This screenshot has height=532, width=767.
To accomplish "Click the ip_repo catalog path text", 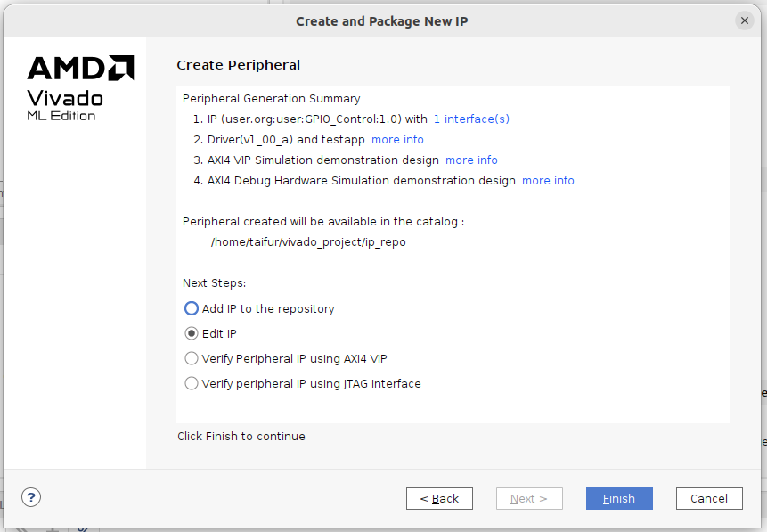I will pos(308,242).
